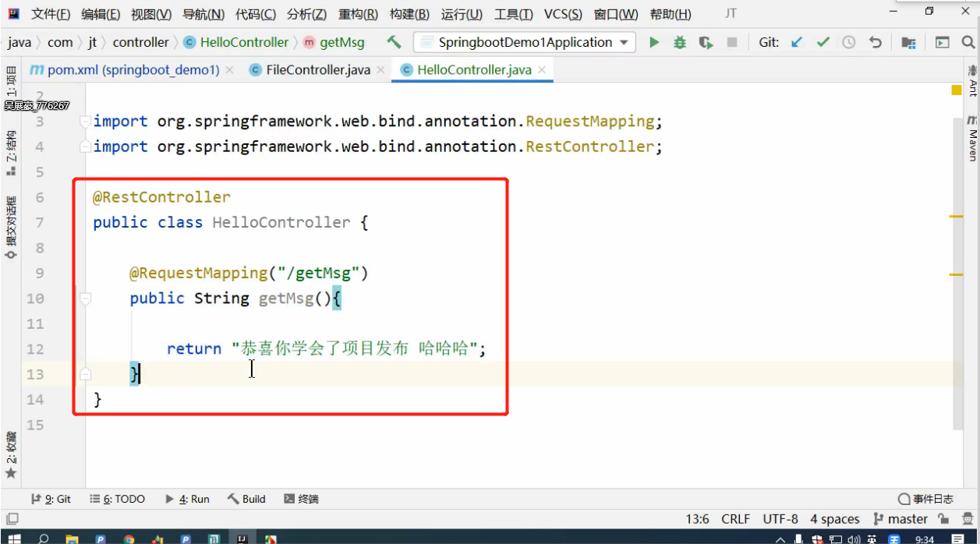Open Windows Start button

tap(13, 539)
